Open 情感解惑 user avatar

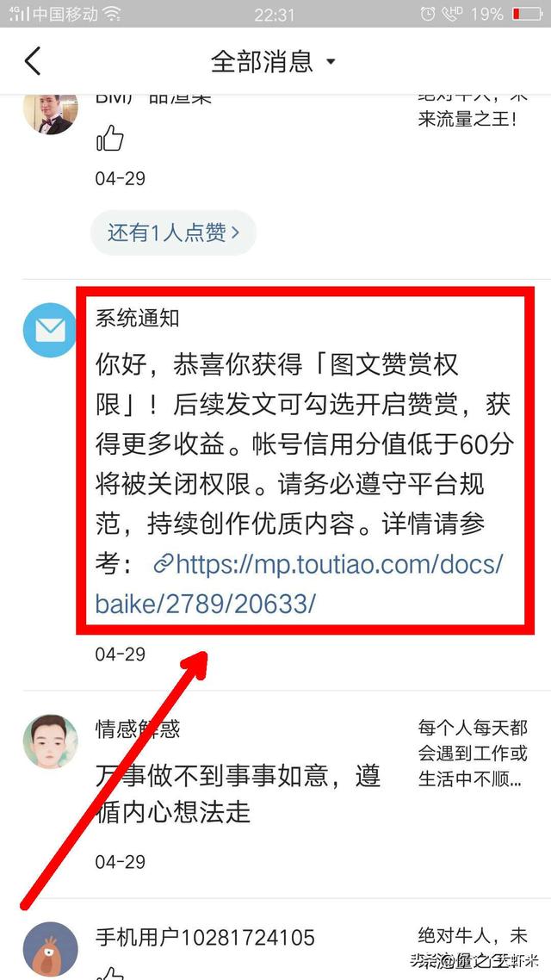(x=51, y=741)
